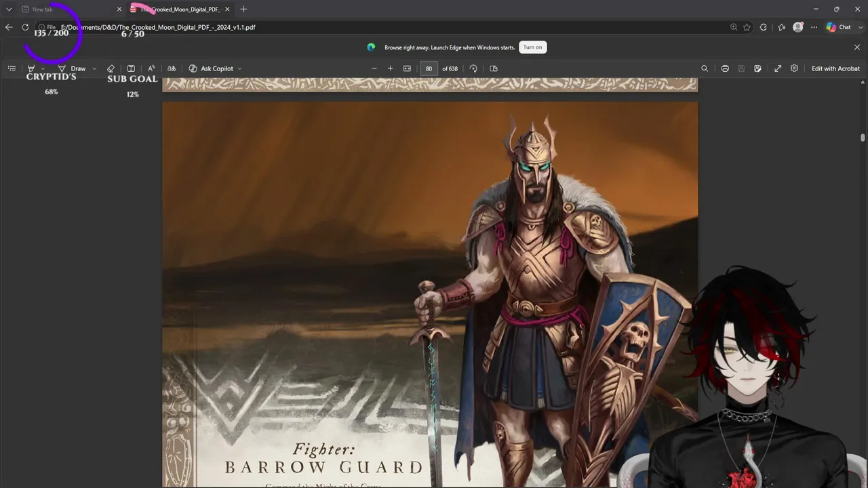Screen dimensions: 868x488
Task: Close the New tab tab
Action: pyautogui.click(x=119, y=9)
